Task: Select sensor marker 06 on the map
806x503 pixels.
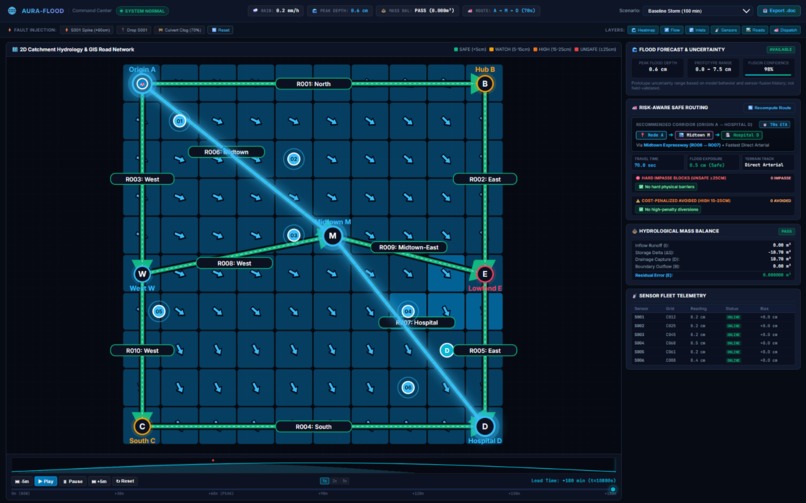Action: 408,387
